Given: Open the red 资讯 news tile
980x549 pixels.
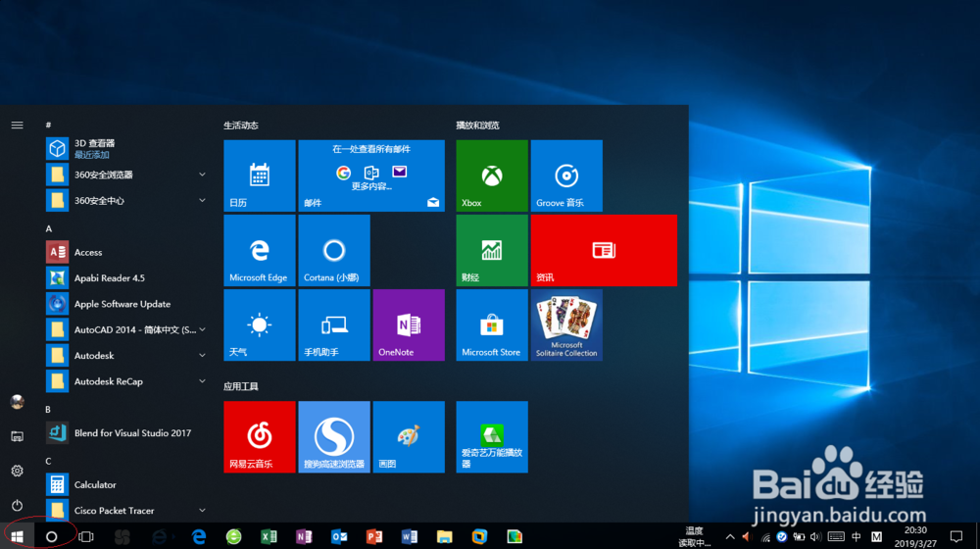Looking at the screenshot, I should (x=604, y=250).
